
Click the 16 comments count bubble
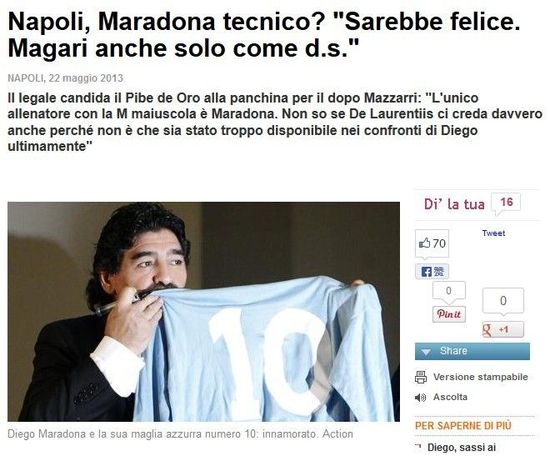coord(506,202)
